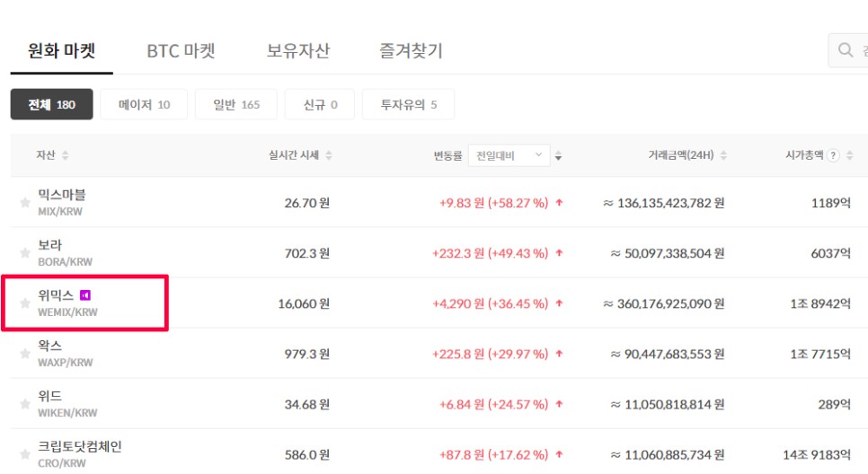The width and height of the screenshot is (868, 474).
Task: Star the 왁스 WAXP/KRW favorite icon
Action: click(25, 354)
